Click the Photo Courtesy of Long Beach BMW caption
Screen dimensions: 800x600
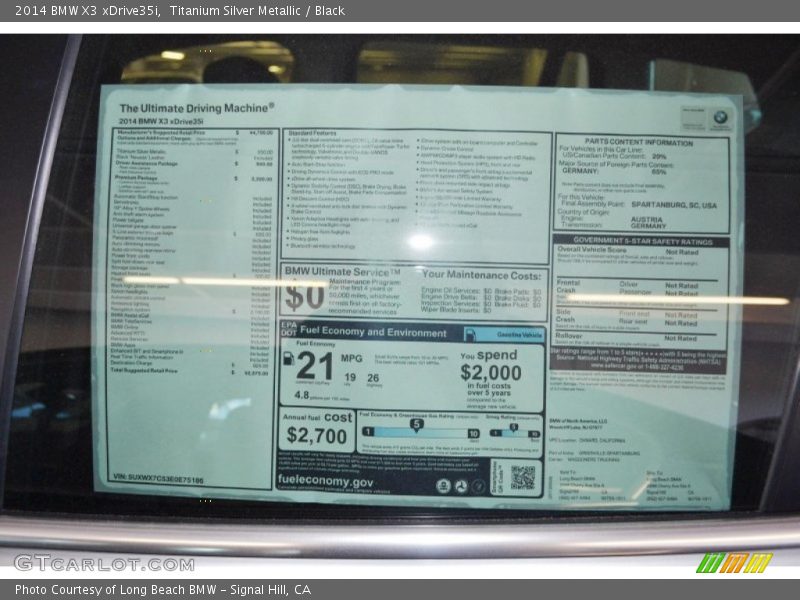[163, 590]
